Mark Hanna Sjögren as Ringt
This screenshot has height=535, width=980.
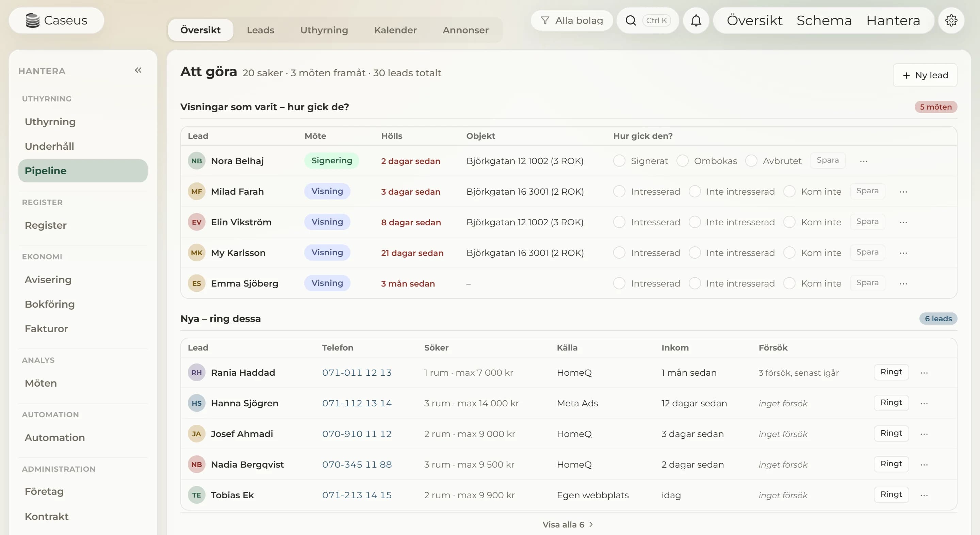(x=891, y=403)
